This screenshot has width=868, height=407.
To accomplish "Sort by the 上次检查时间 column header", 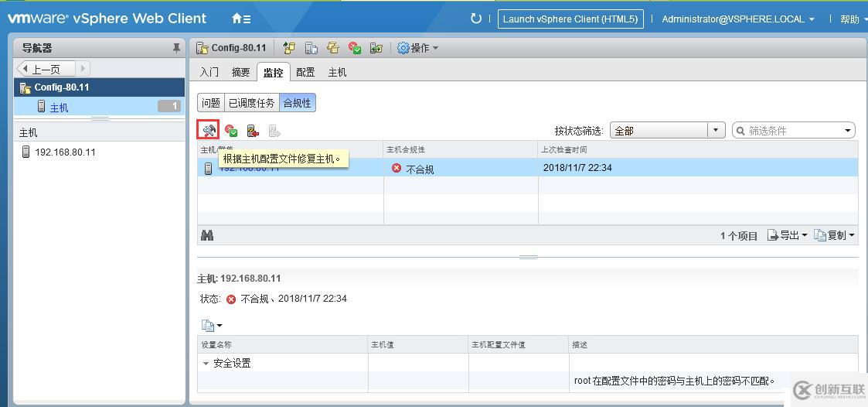I will [698, 149].
